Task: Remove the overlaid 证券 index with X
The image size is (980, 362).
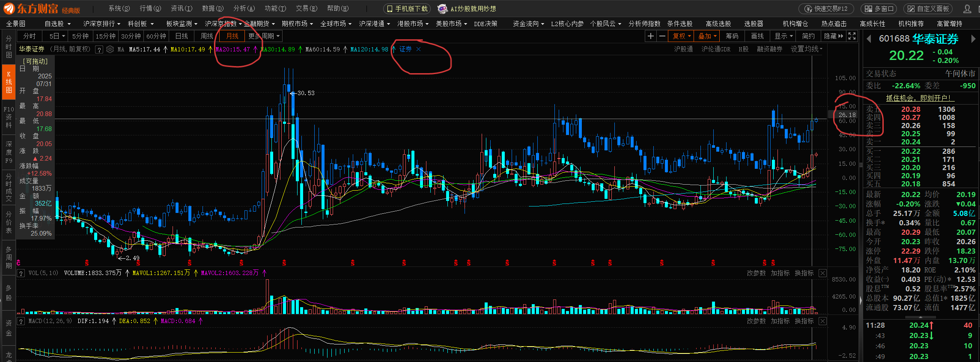Action: click(419, 49)
